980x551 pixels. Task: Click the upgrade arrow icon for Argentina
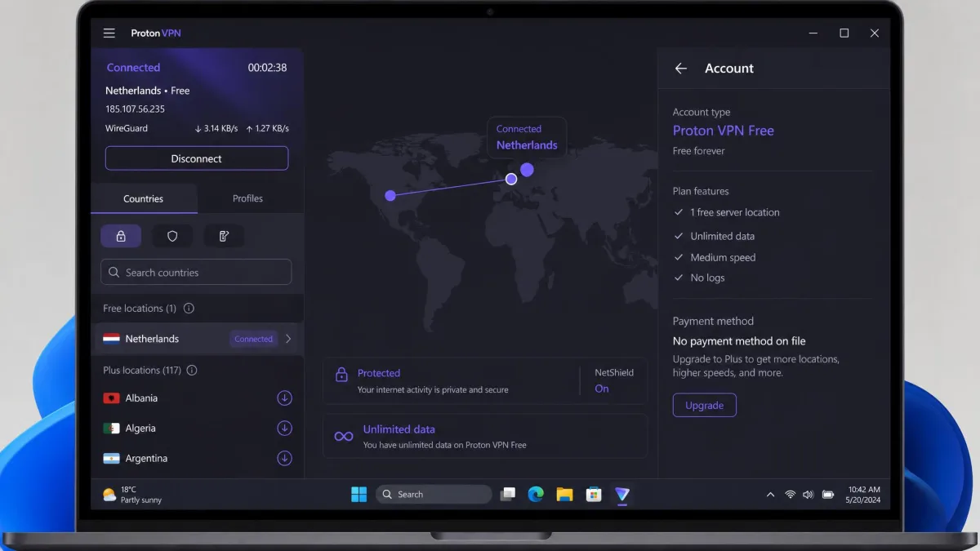284,458
